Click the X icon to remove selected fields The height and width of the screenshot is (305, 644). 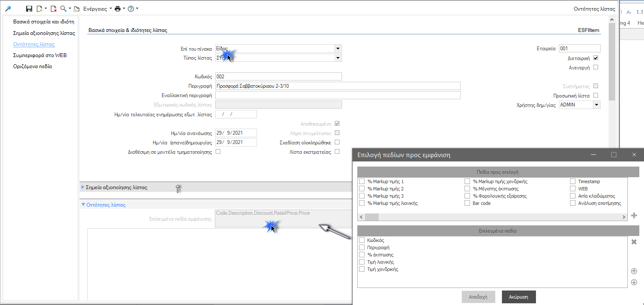(x=634, y=242)
